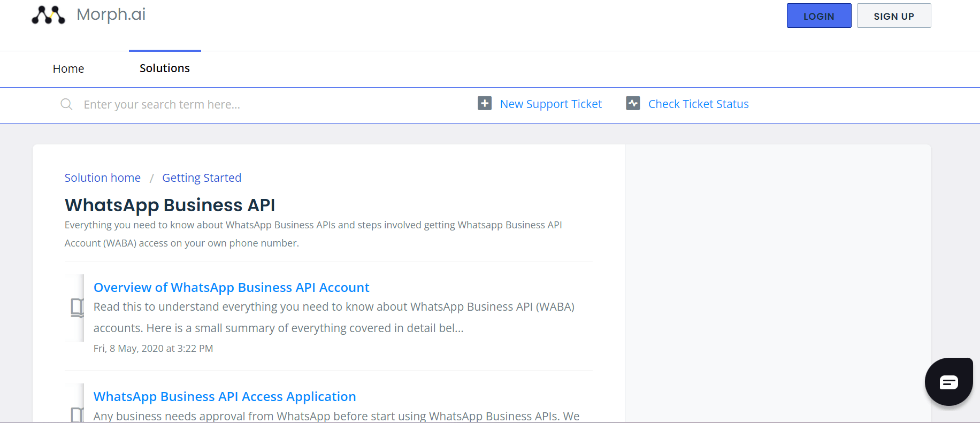Open WhatsApp Business API Access Application article
Image resolution: width=980 pixels, height=423 pixels.
pos(225,396)
